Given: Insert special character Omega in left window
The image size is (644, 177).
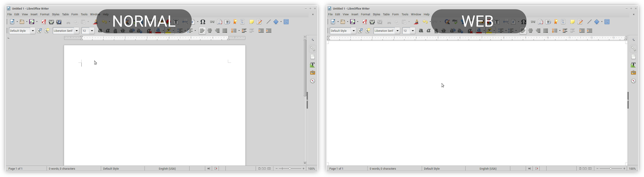Looking at the screenshot, I should 203,22.
